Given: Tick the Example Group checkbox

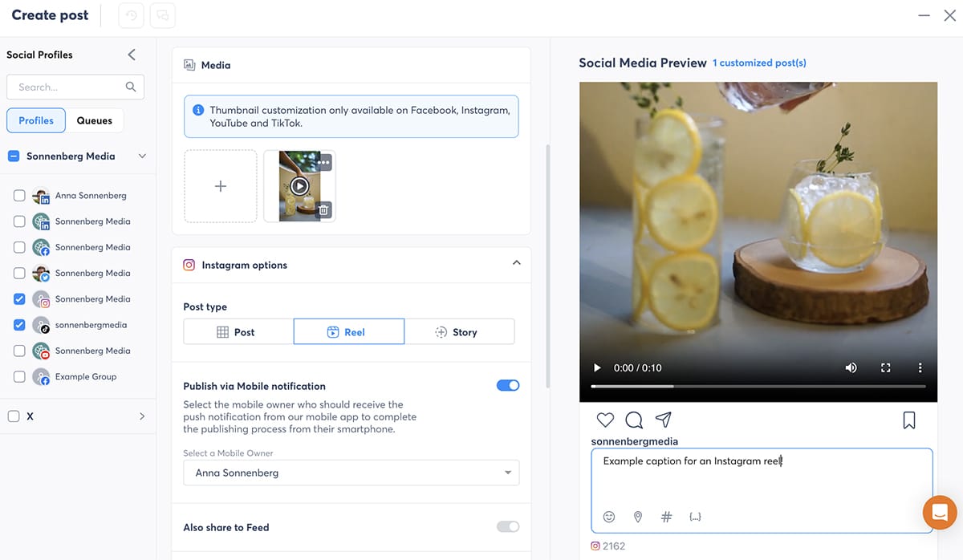Looking at the screenshot, I should (x=19, y=376).
